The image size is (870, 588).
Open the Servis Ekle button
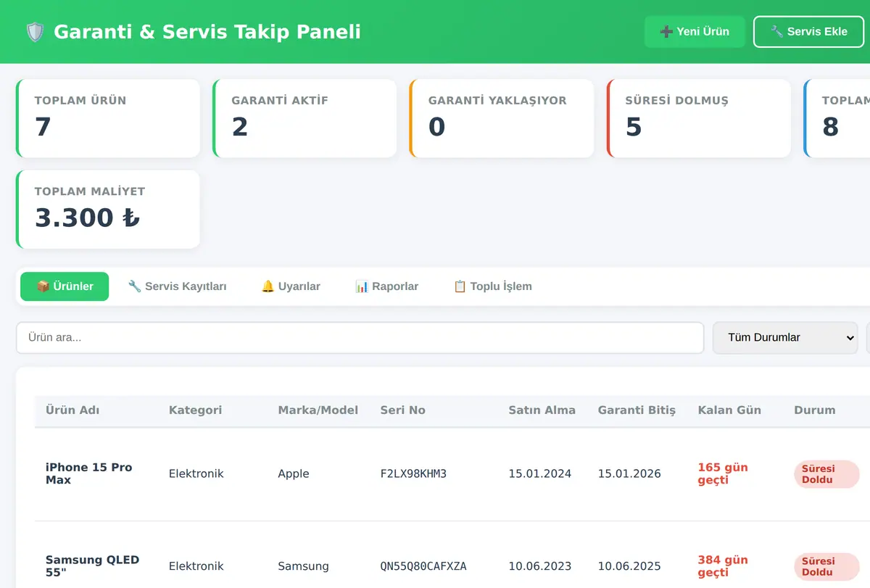tap(808, 32)
